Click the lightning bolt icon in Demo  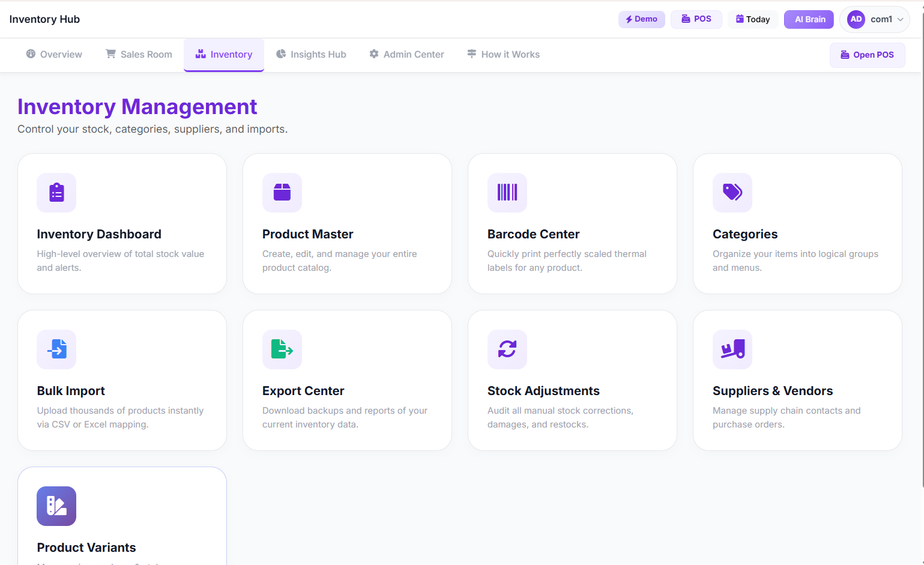[629, 19]
